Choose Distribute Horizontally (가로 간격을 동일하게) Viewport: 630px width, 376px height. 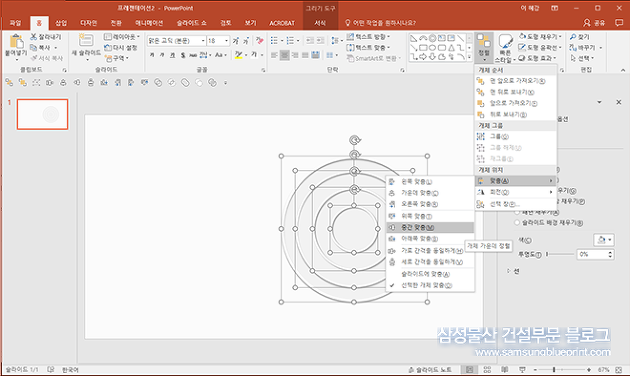[430, 251]
